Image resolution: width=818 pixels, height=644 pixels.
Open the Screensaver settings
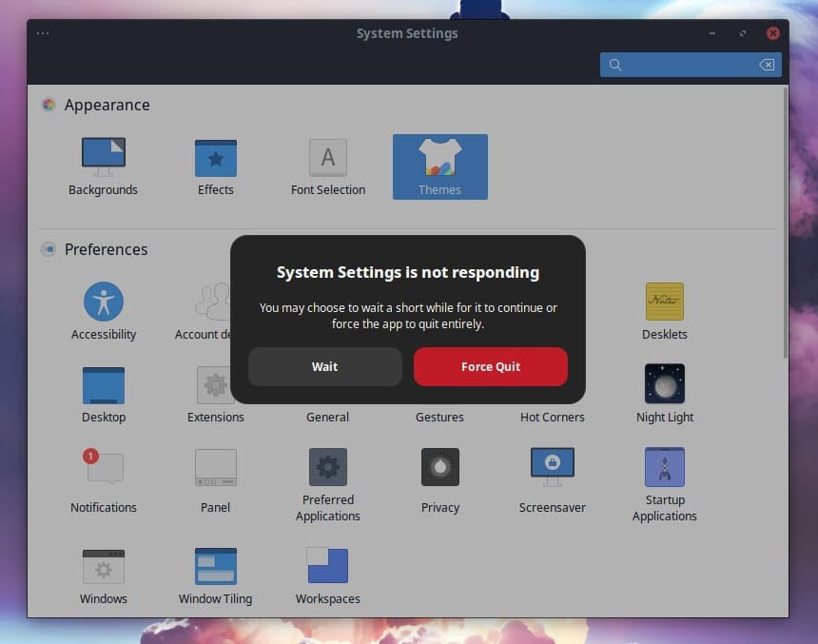(552, 466)
